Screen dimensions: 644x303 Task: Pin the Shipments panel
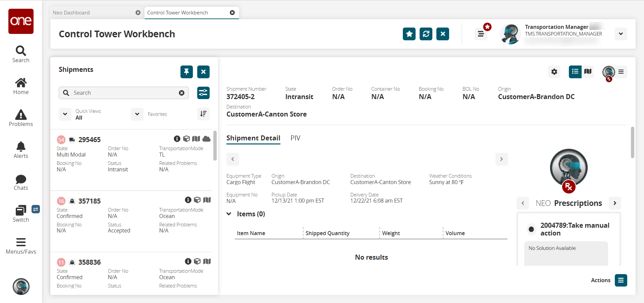coord(186,72)
